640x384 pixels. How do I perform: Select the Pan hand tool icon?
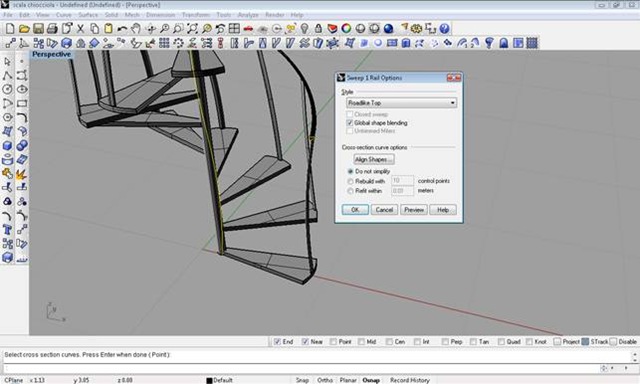point(136,29)
